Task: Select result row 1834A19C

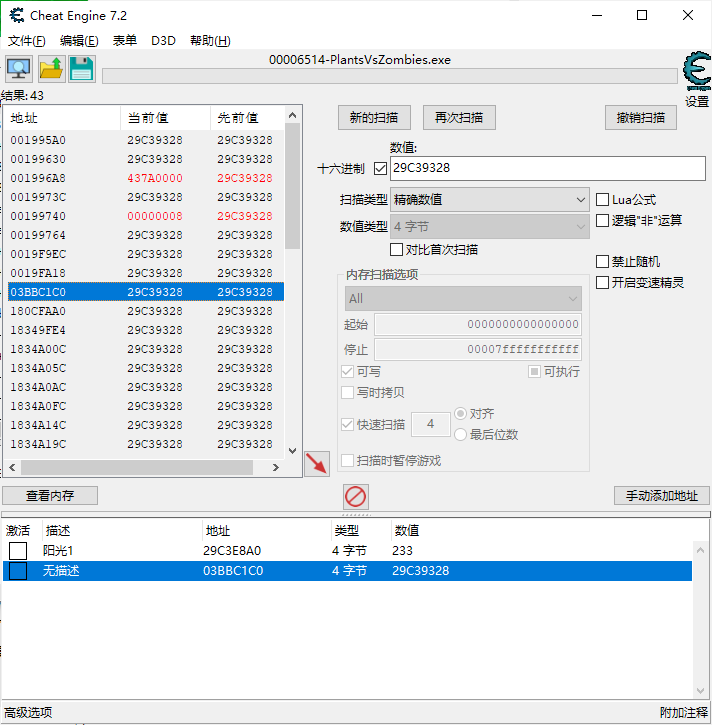Action: (x=146, y=444)
